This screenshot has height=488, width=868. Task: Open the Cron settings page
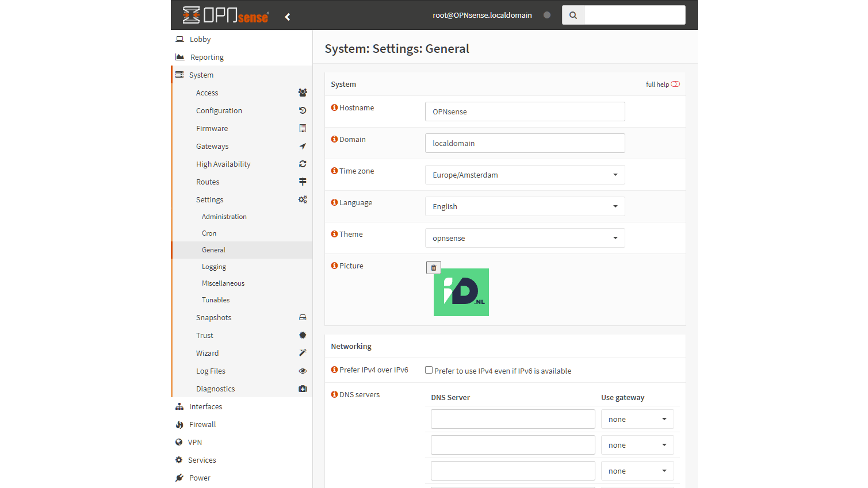(x=242, y=233)
